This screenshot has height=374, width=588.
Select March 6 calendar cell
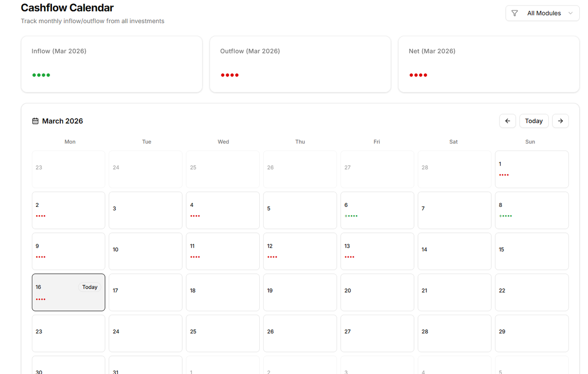click(377, 210)
